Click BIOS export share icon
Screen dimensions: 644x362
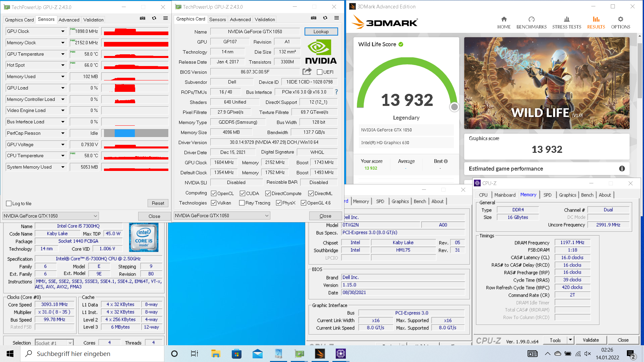307,71
